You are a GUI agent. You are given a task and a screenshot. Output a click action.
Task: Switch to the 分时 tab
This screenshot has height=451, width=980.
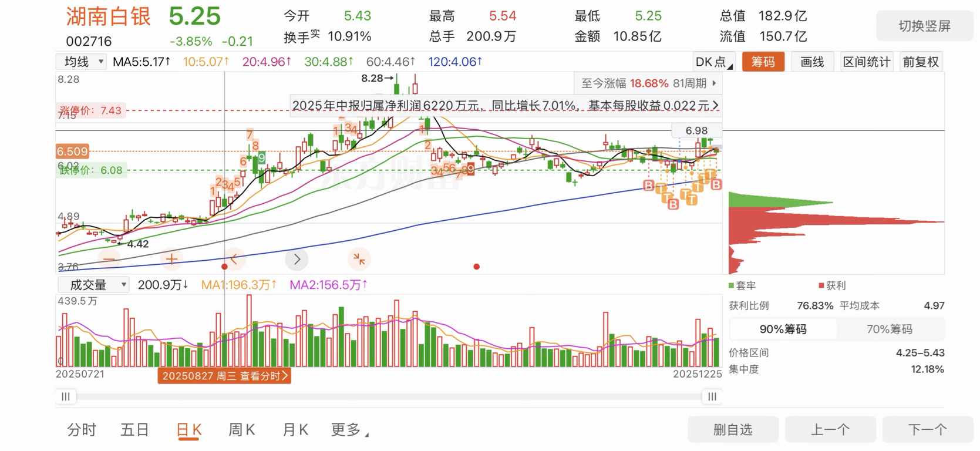tap(82, 430)
